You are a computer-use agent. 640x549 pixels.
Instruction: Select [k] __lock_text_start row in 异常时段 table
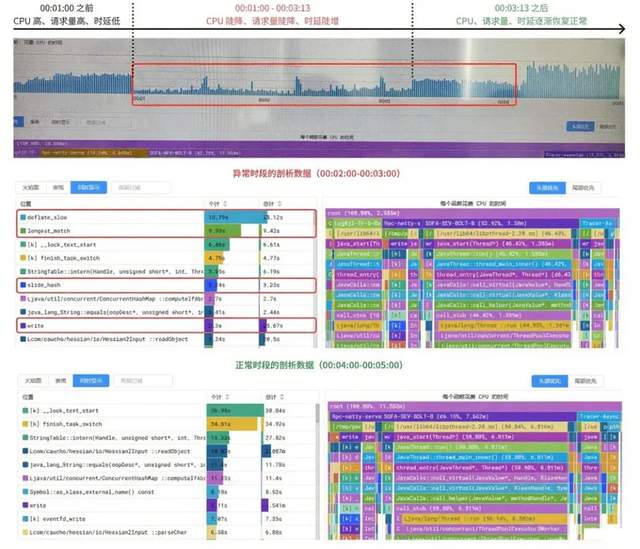[166, 244]
